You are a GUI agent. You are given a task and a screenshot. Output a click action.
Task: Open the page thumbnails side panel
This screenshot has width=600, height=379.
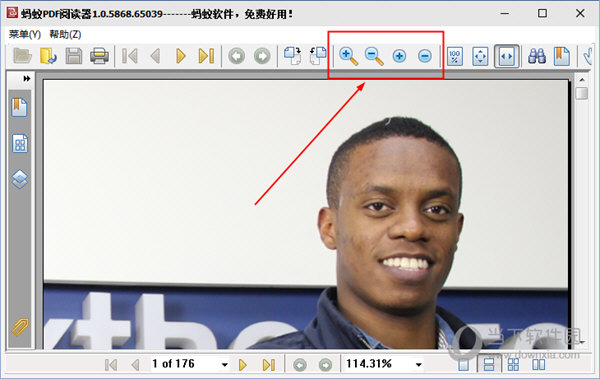[x=20, y=144]
